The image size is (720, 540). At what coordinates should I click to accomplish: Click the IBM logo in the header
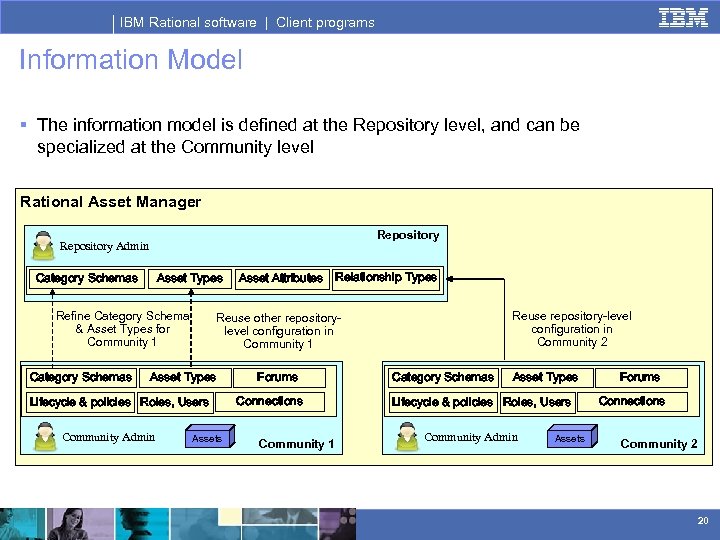click(x=683, y=18)
